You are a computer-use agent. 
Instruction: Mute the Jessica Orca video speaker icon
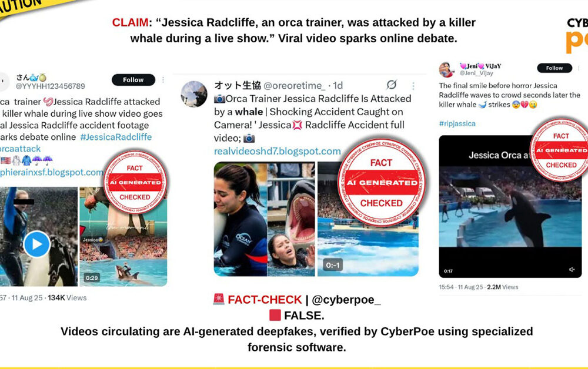pyautogui.click(x=572, y=269)
